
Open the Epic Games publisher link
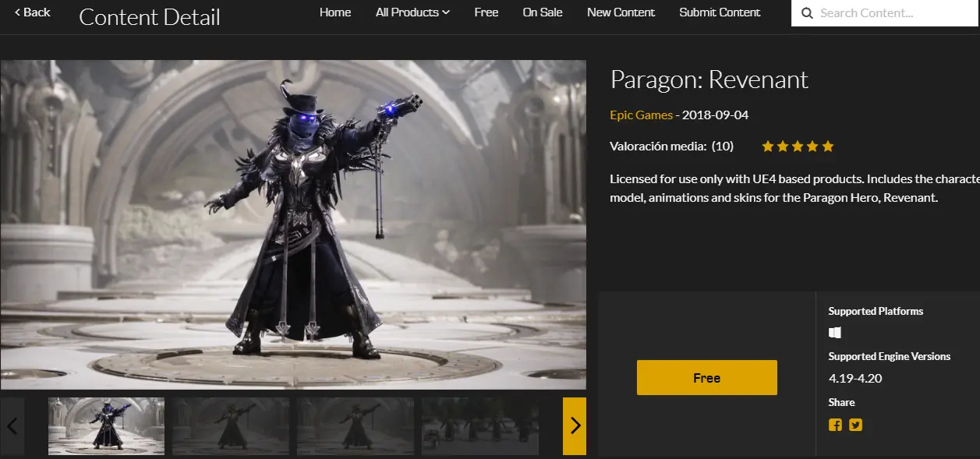tap(642, 115)
